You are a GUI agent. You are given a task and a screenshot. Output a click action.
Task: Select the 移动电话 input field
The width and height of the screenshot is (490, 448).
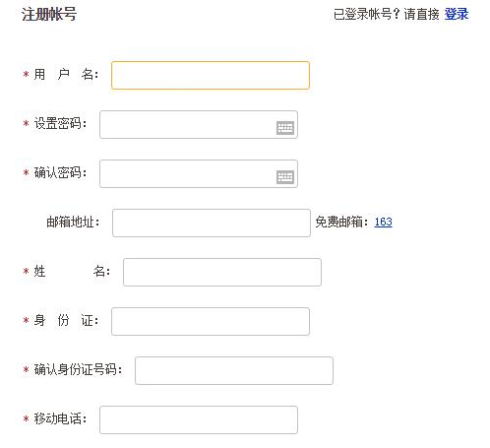pos(199,419)
